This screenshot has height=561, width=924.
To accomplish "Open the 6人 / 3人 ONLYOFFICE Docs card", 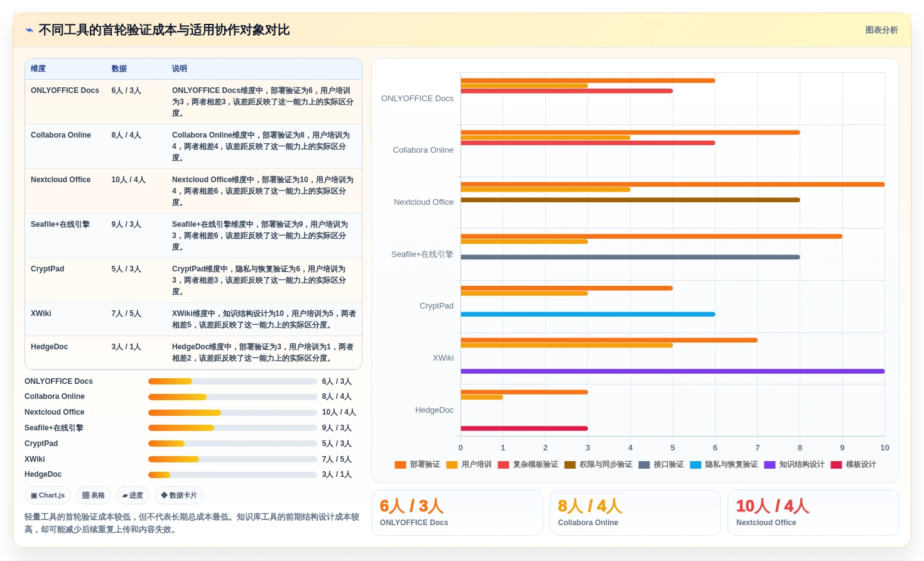I will [457, 513].
